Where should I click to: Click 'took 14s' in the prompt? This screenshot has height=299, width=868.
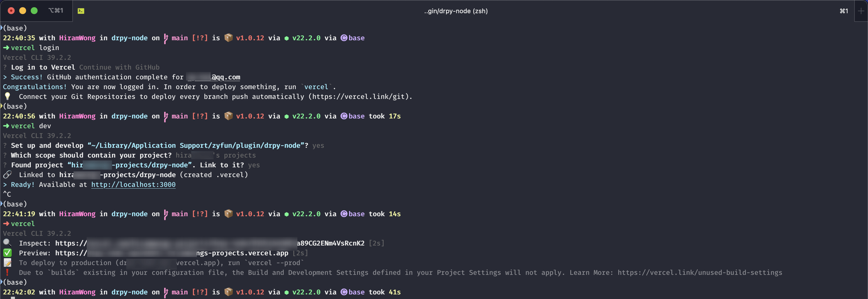[x=385, y=214]
